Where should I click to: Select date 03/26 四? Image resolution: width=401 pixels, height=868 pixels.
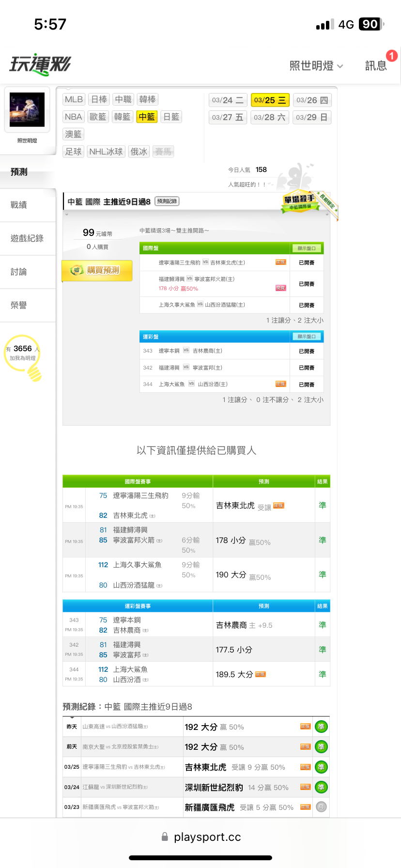tap(312, 100)
